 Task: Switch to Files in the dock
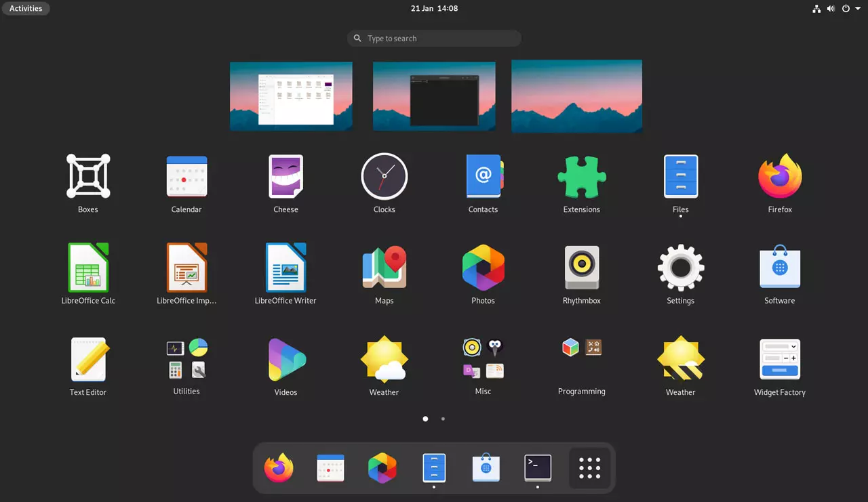pyautogui.click(x=434, y=468)
